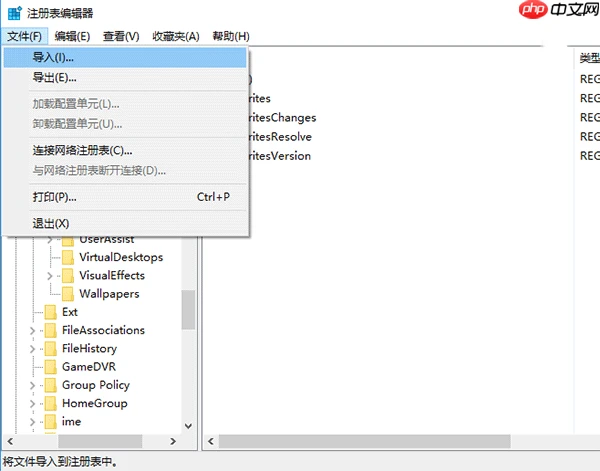Select the FileHistory key label
Screen dimensions: 600x471
(x=90, y=349)
